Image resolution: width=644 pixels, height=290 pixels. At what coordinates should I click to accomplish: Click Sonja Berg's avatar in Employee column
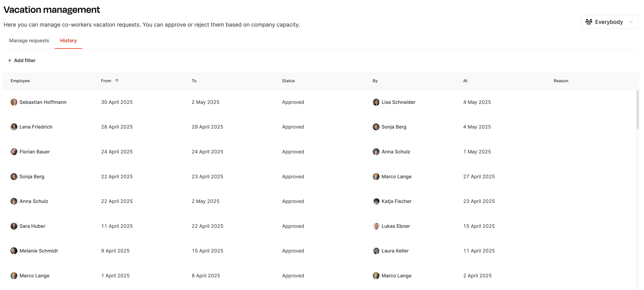14,177
